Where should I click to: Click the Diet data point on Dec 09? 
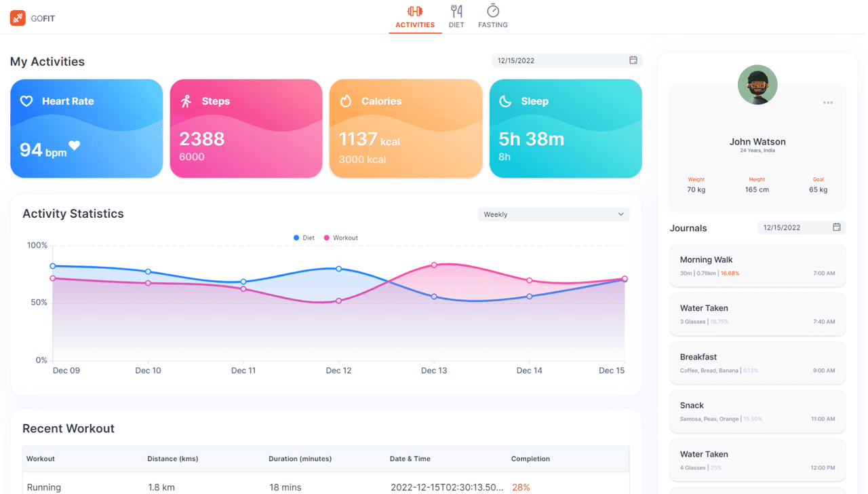pos(53,266)
